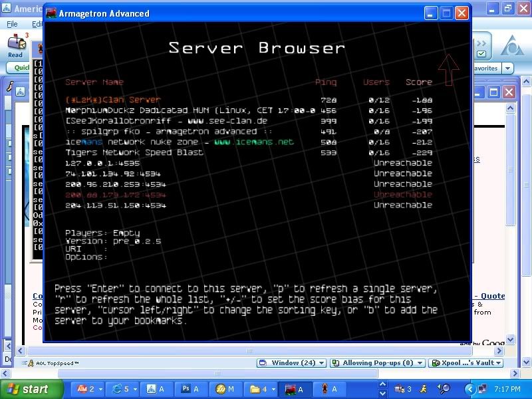Open the Internet Explorer taskbar group
This screenshot has height=399, width=532.
pyautogui.click(x=122, y=389)
